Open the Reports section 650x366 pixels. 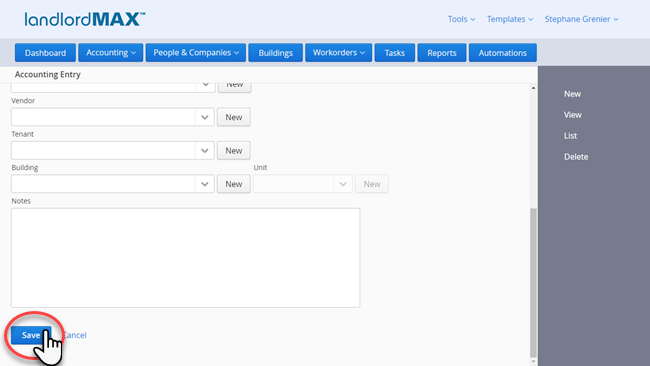pos(442,53)
